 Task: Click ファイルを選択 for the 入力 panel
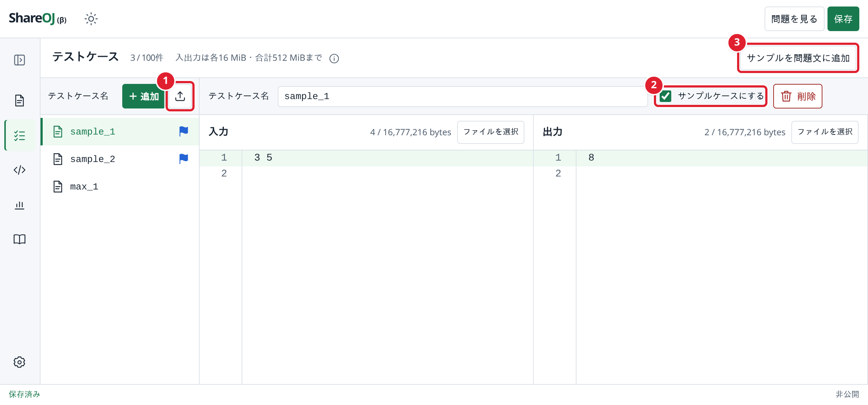click(491, 132)
